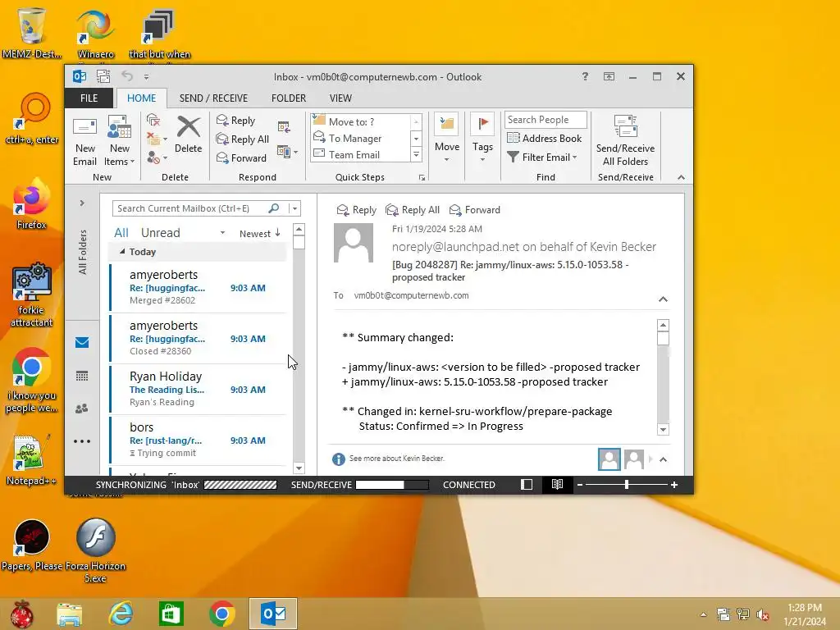
Task: Select the Team Email quick step
Action: click(361, 155)
